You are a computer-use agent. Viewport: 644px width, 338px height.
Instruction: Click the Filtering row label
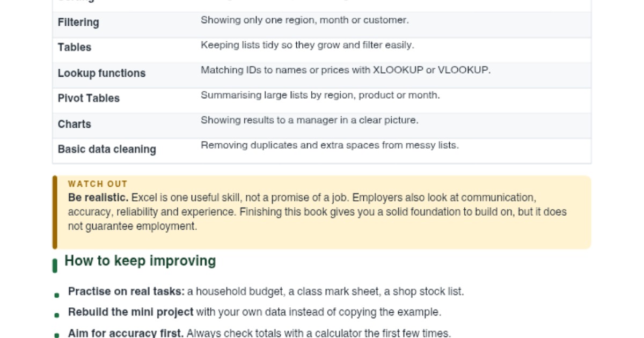78,23
